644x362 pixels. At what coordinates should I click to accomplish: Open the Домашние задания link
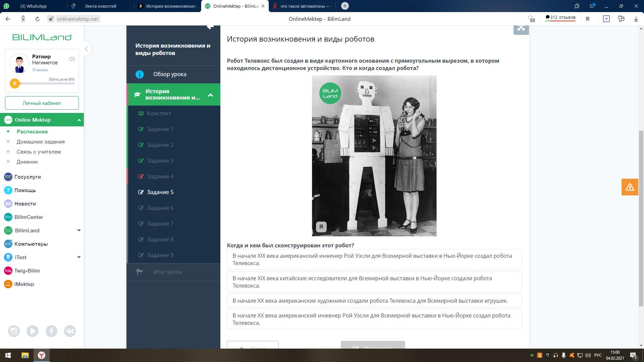point(41,142)
